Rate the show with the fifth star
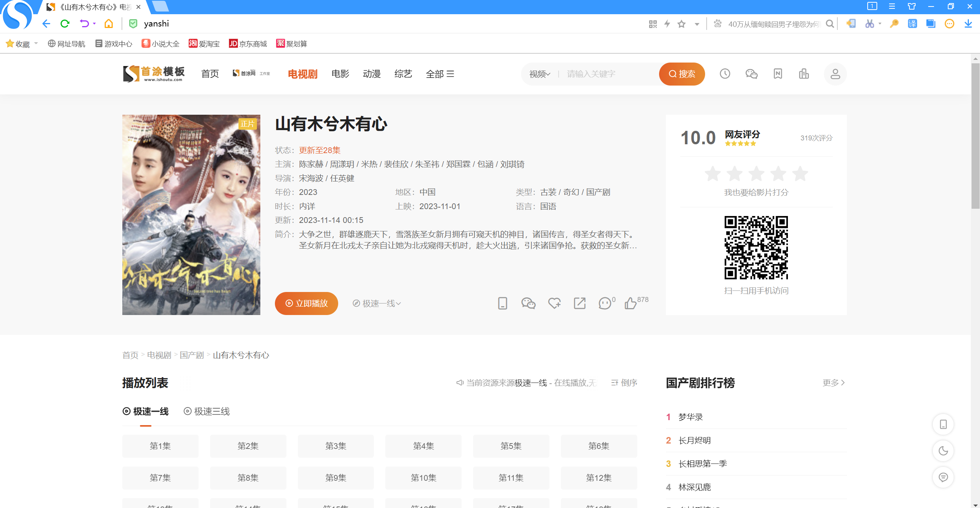The height and width of the screenshot is (508, 980). [x=800, y=174]
